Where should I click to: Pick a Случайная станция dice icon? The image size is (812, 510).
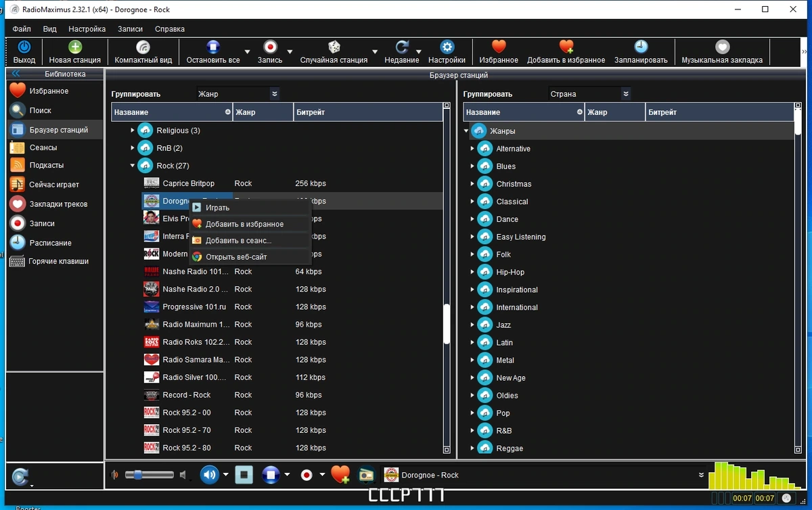click(x=334, y=47)
